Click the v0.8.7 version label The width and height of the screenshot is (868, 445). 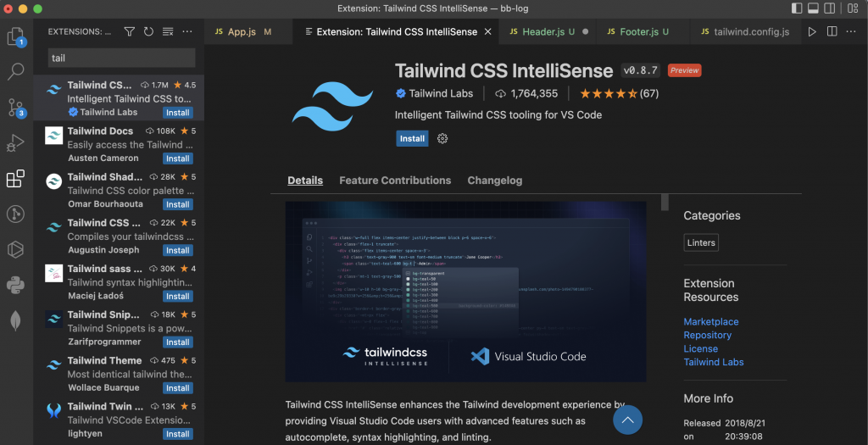click(641, 70)
